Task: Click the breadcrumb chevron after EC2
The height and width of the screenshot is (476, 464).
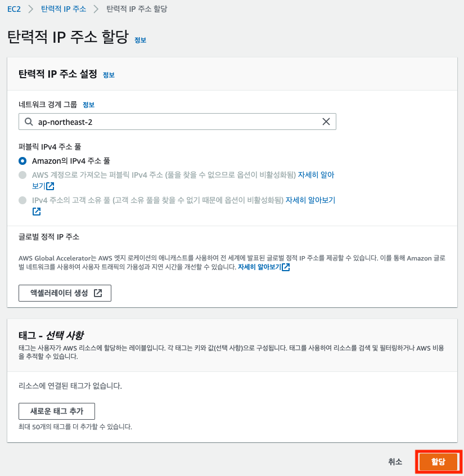Action: (30, 9)
